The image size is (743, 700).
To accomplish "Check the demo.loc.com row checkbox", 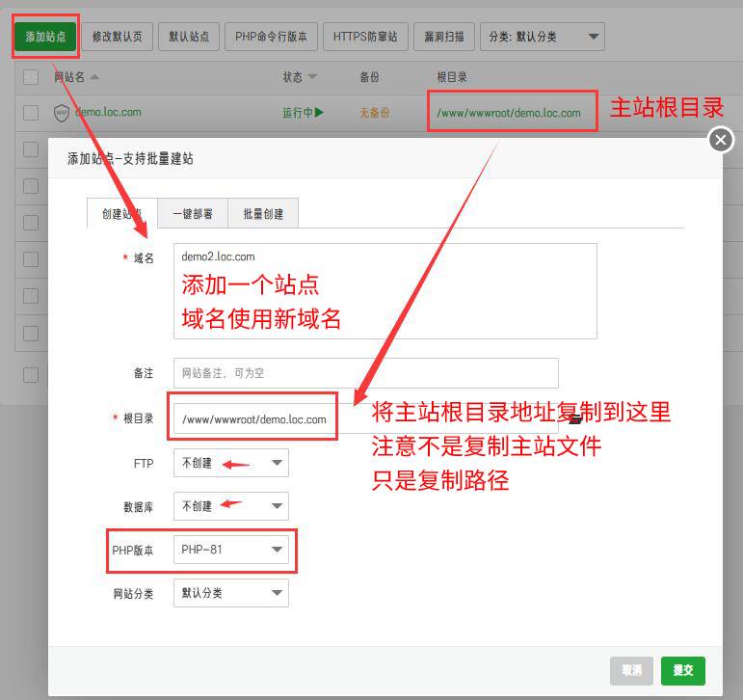I will pos(31,113).
